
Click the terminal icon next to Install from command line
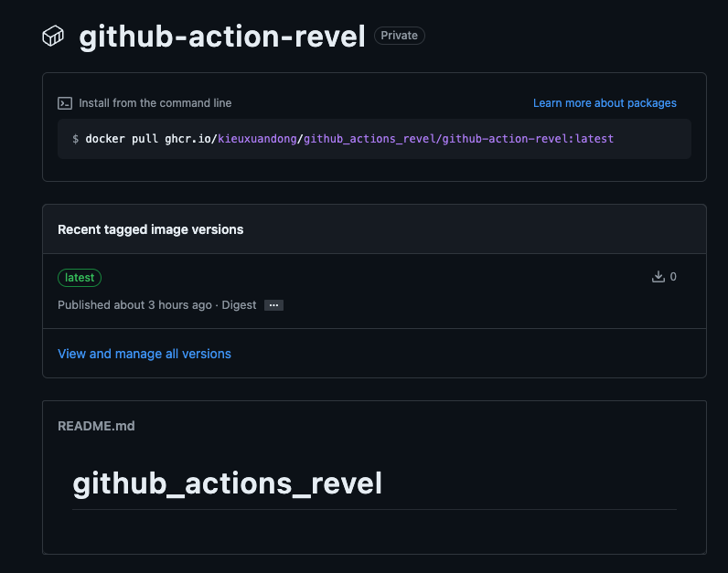click(x=65, y=103)
